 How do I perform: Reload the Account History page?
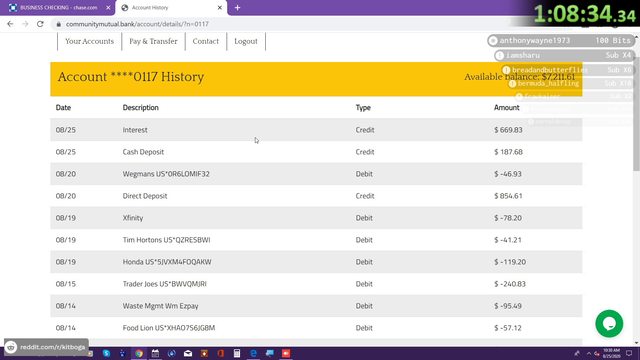tap(40, 24)
